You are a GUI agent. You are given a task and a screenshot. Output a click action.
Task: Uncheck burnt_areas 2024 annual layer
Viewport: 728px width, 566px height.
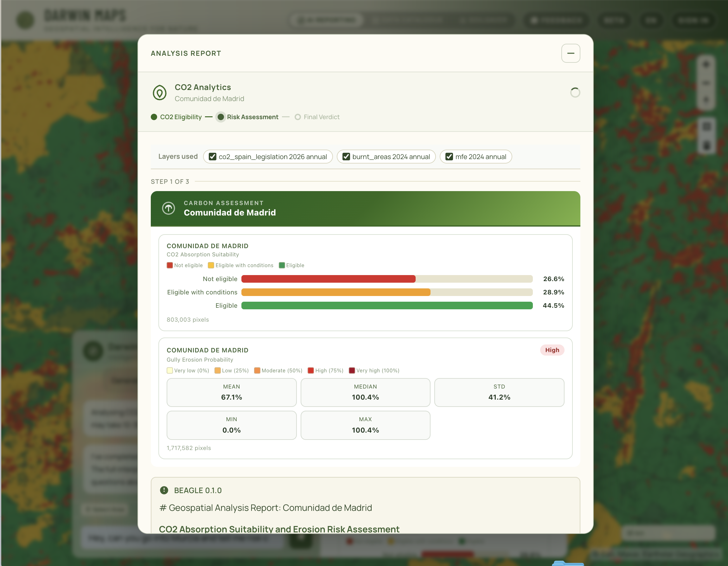(x=346, y=157)
